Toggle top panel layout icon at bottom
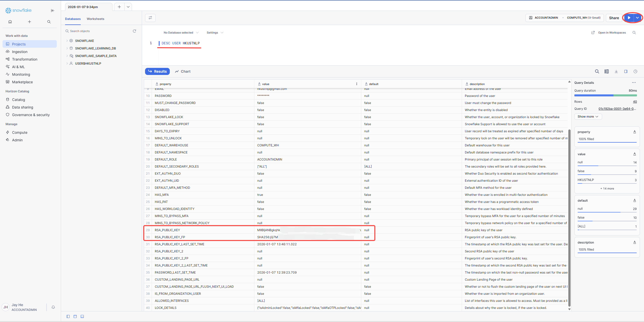644x322 pixels. (x=75, y=316)
